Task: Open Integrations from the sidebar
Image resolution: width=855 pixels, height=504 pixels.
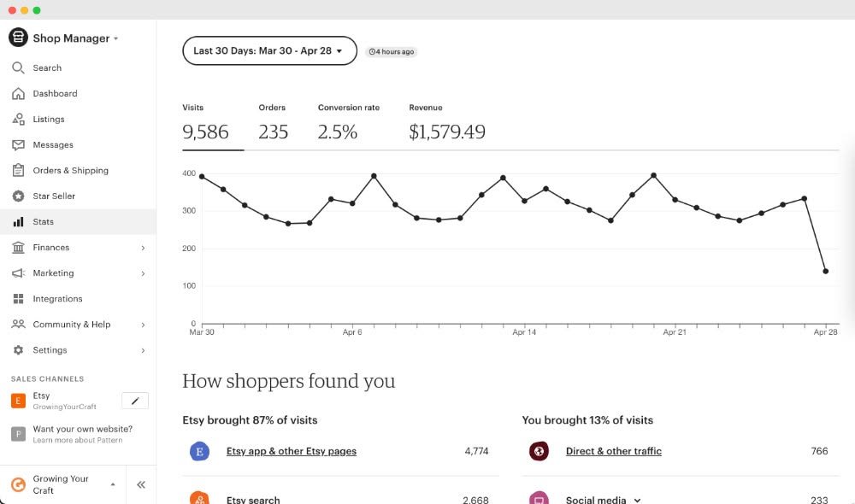Action: click(x=78, y=299)
